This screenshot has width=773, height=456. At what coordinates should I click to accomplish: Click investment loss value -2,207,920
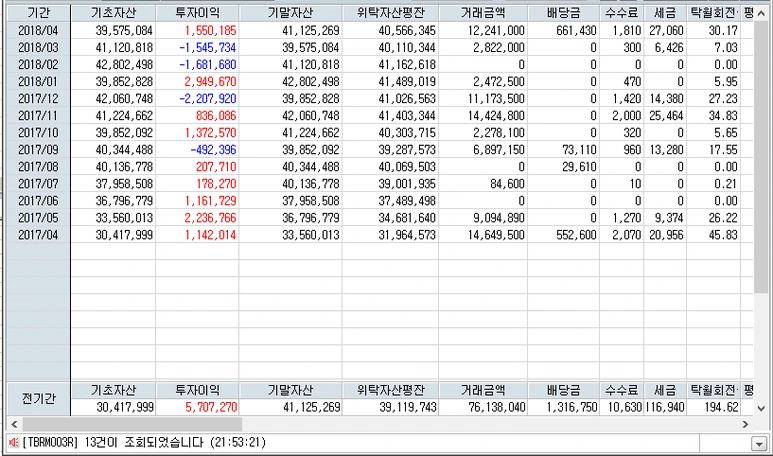[x=208, y=99]
